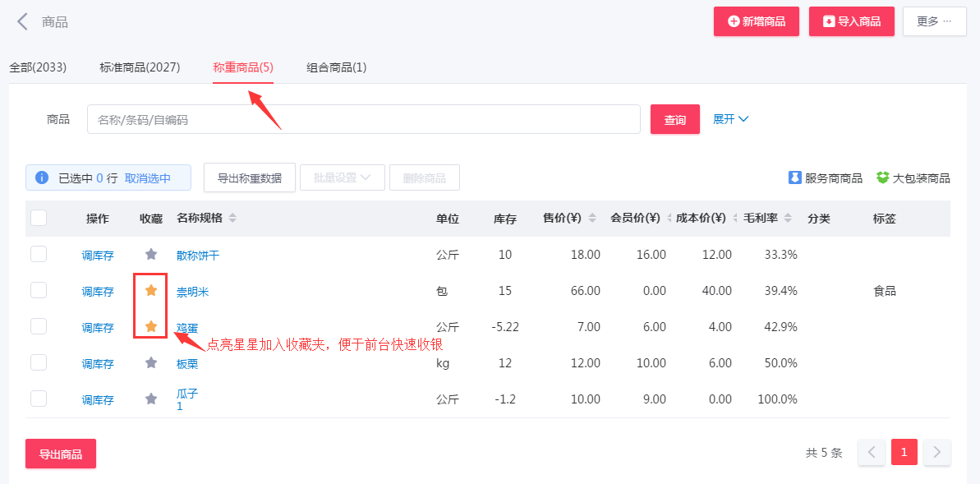Go to next page arrow
Viewport: 980px width, 484px height.
point(936,452)
